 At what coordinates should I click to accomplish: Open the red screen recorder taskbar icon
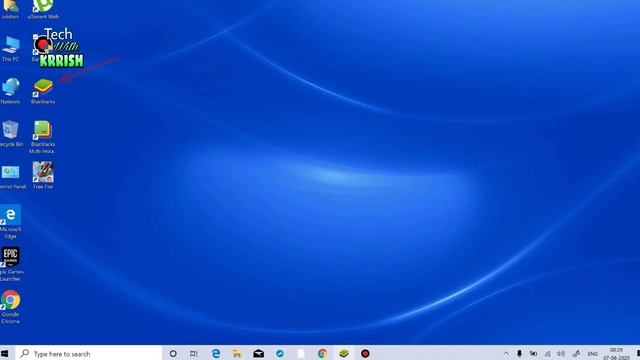[365, 353]
